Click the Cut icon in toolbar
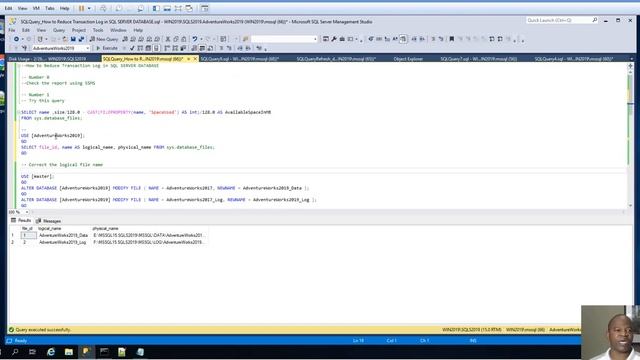The height and width of the screenshot is (360, 640). [x=167, y=39]
